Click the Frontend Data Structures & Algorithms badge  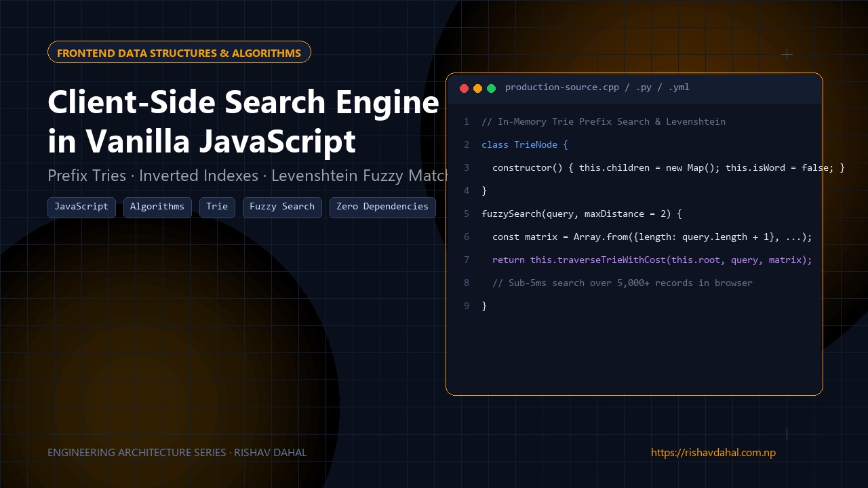click(179, 52)
